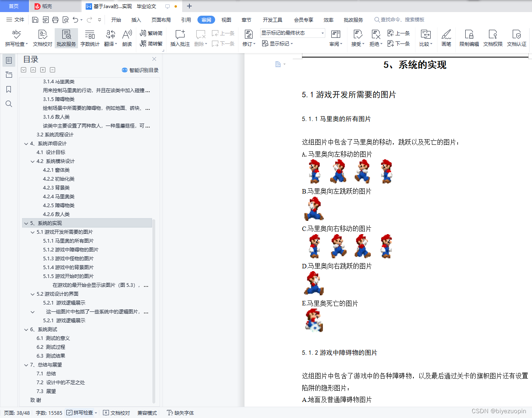This screenshot has width=532, height=418.
Task: Open the spell check (拼写检查) tool
Action: click(16, 38)
